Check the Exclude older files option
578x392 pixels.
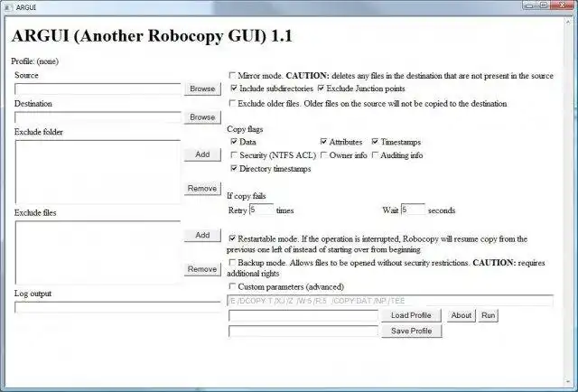pyautogui.click(x=232, y=103)
